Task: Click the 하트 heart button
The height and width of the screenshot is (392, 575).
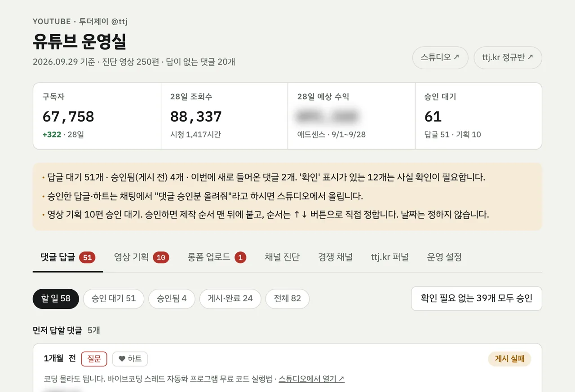Action: coord(130,359)
